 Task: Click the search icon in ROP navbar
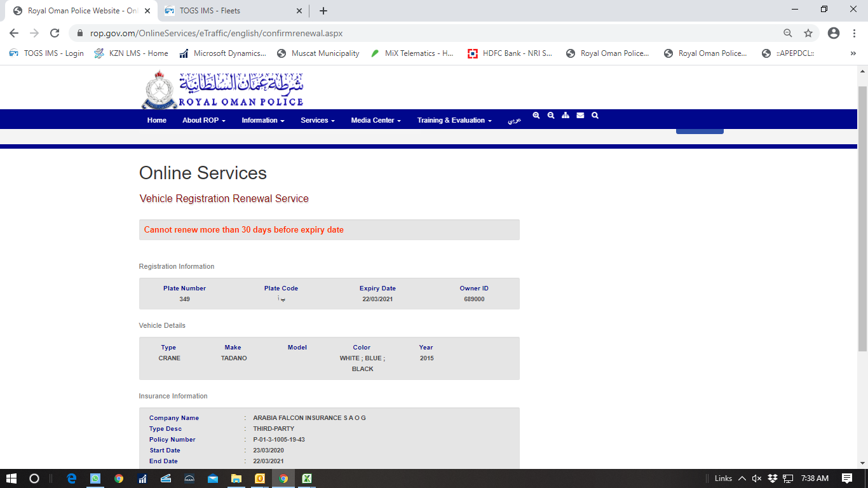(595, 116)
